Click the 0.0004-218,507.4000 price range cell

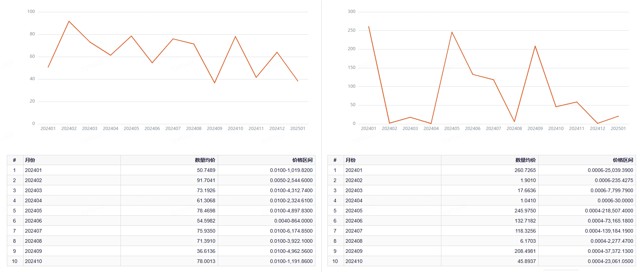coord(609,211)
